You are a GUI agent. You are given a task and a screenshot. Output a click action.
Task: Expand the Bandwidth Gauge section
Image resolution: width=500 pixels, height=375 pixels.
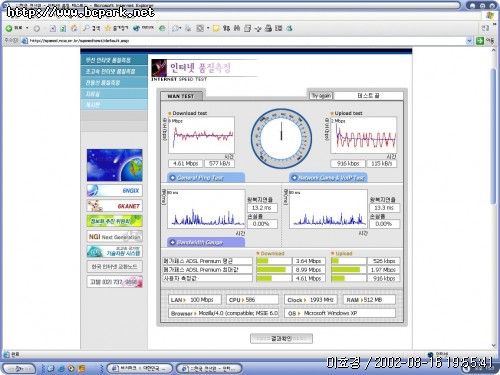point(206,242)
